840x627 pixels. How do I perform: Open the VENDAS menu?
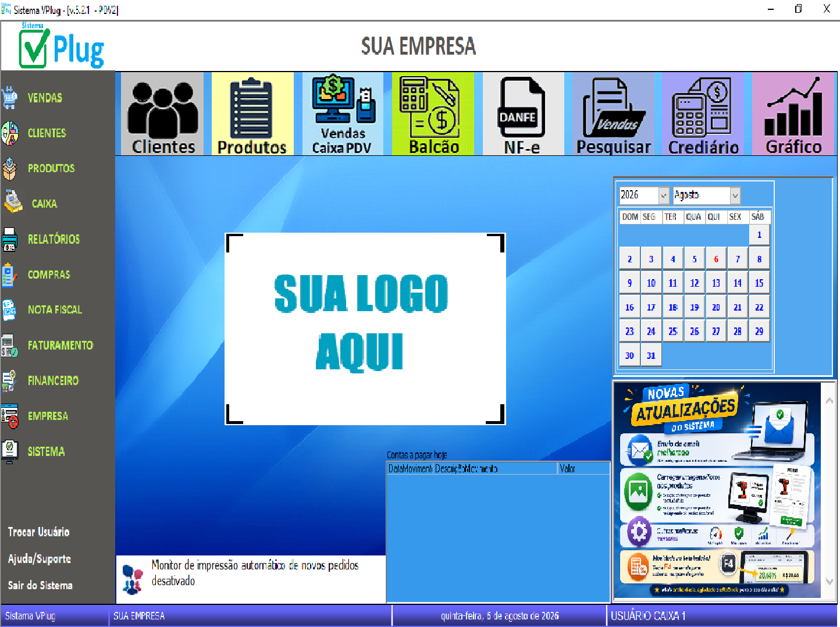pos(45,98)
